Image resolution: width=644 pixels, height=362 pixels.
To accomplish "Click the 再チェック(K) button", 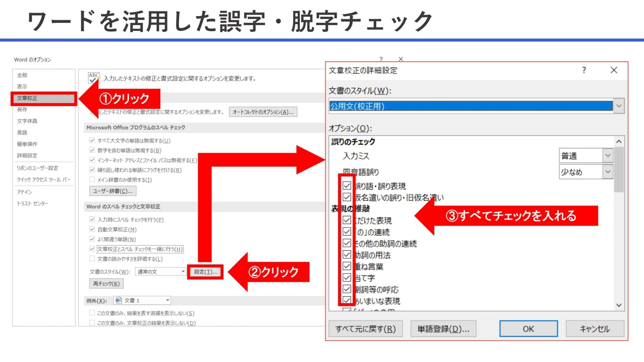I will coord(106,284).
